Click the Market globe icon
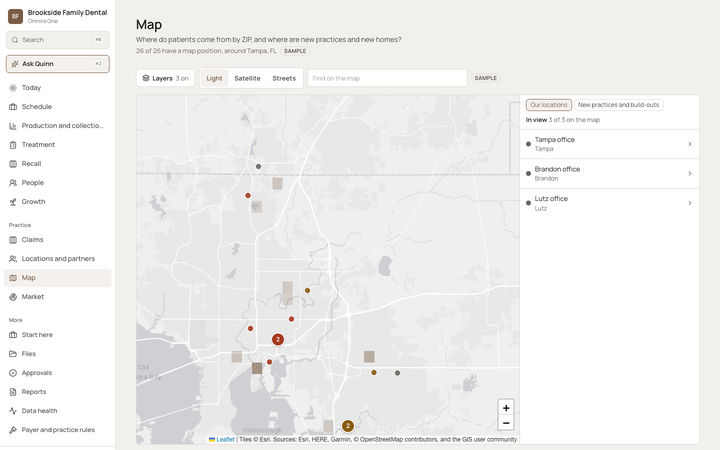Image resolution: width=720 pixels, height=450 pixels. pos(13,297)
